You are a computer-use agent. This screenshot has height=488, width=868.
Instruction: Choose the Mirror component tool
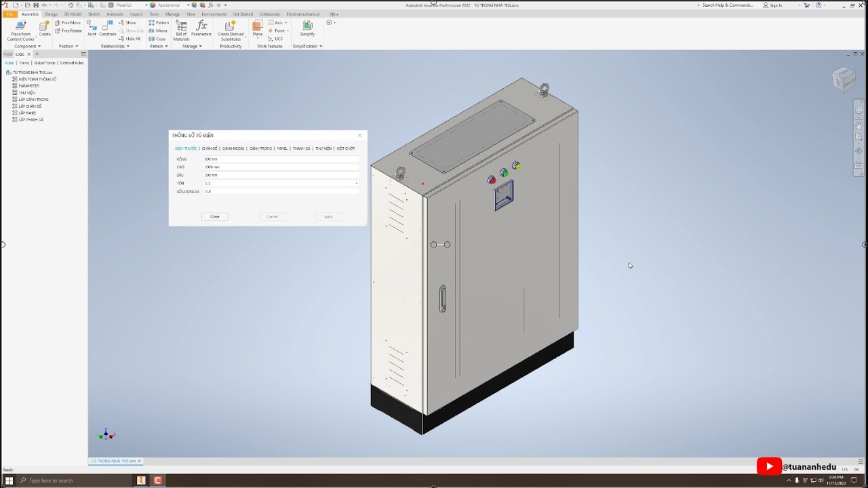(x=158, y=30)
